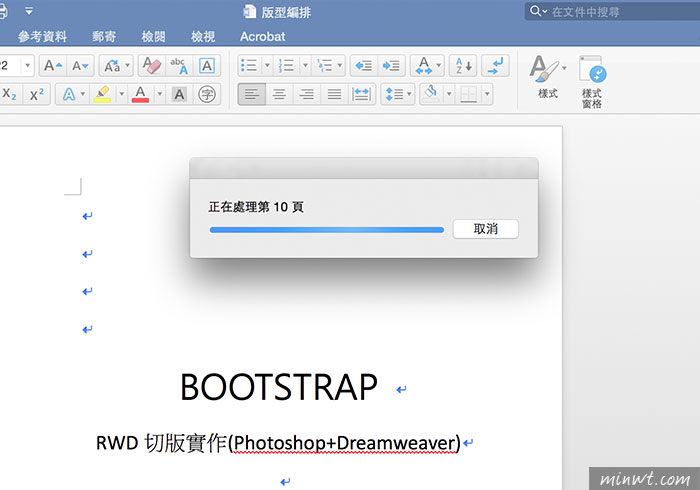Apply numbered list formatting
Screen dimensions: 700x490
click(286, 66)
